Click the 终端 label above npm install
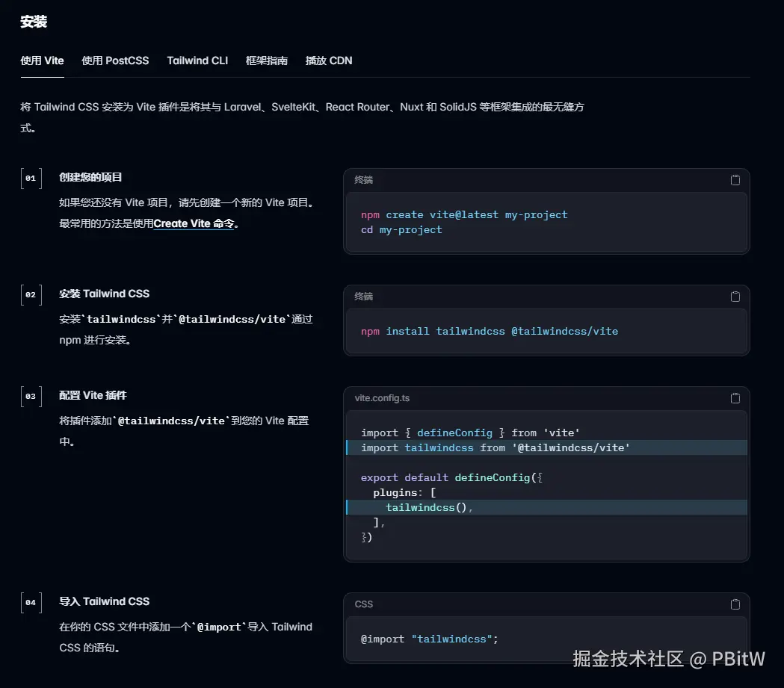784x688 pixels. 363,297
